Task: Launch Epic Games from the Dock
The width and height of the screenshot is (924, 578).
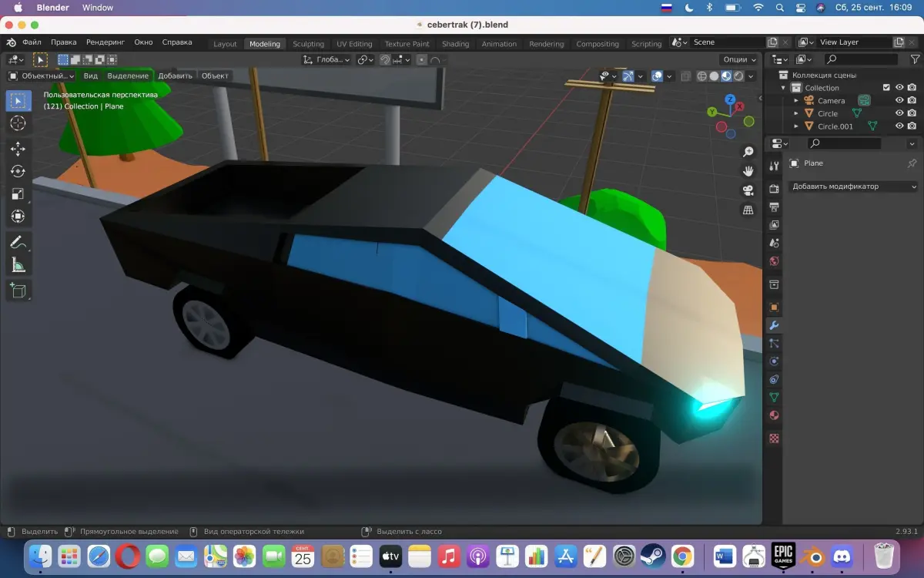Action: [x=783, y=556]
